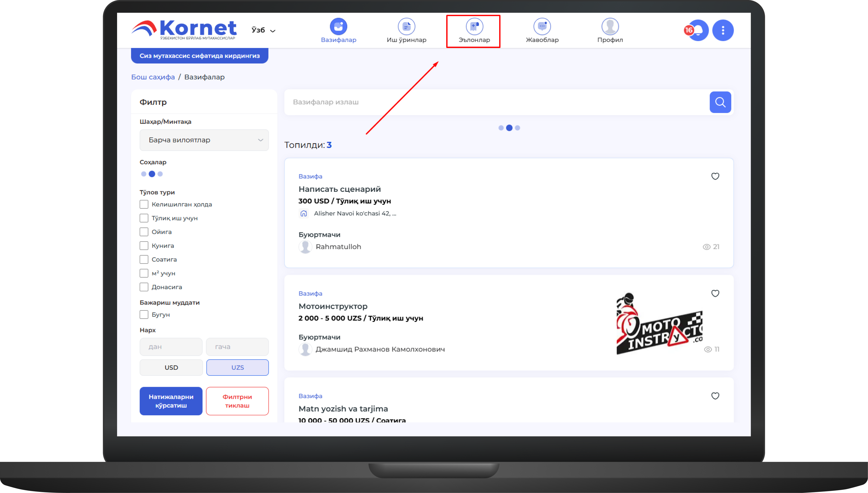This screenshot has height=493, width=868.
Task: Open the Жавоблар chat icon
Action: point(542,26)
